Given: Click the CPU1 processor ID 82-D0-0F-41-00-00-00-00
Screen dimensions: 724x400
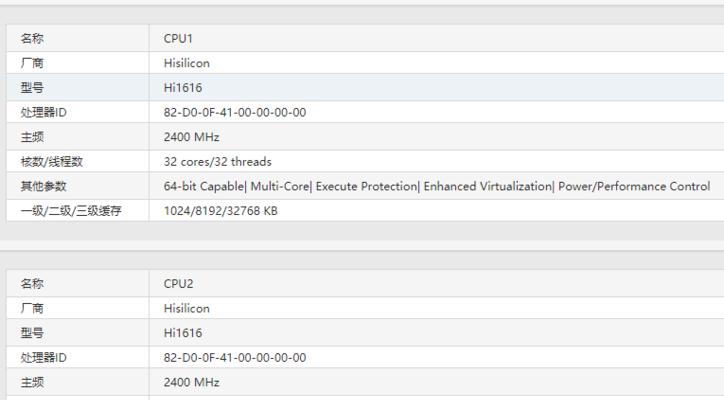Looking at the screenshot, I should tap(235, 112).
